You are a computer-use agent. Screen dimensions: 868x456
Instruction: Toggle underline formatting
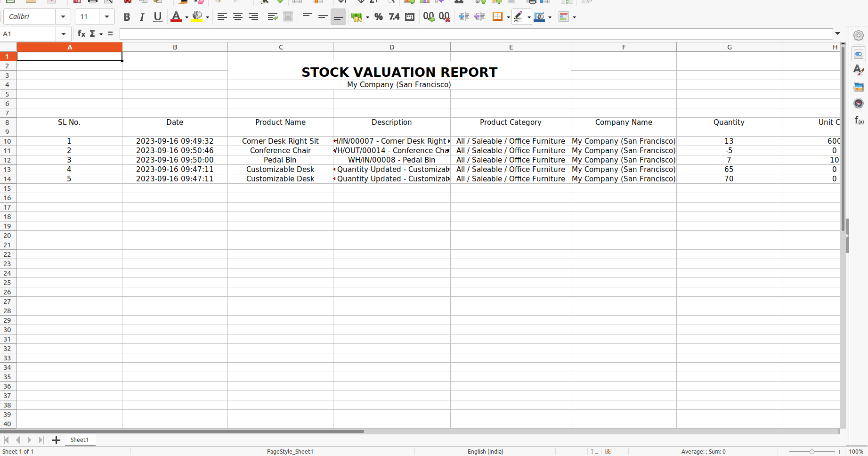point(158,17)
